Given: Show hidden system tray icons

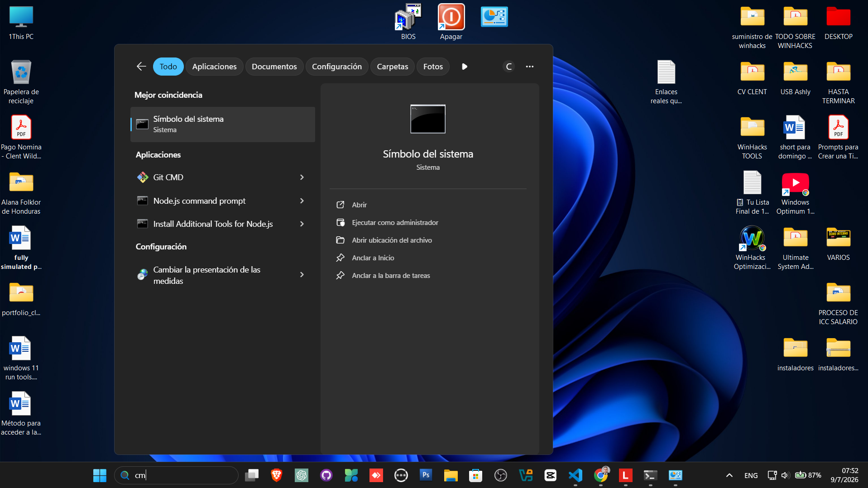Looking at the screenshot, I should pos(729,475).
